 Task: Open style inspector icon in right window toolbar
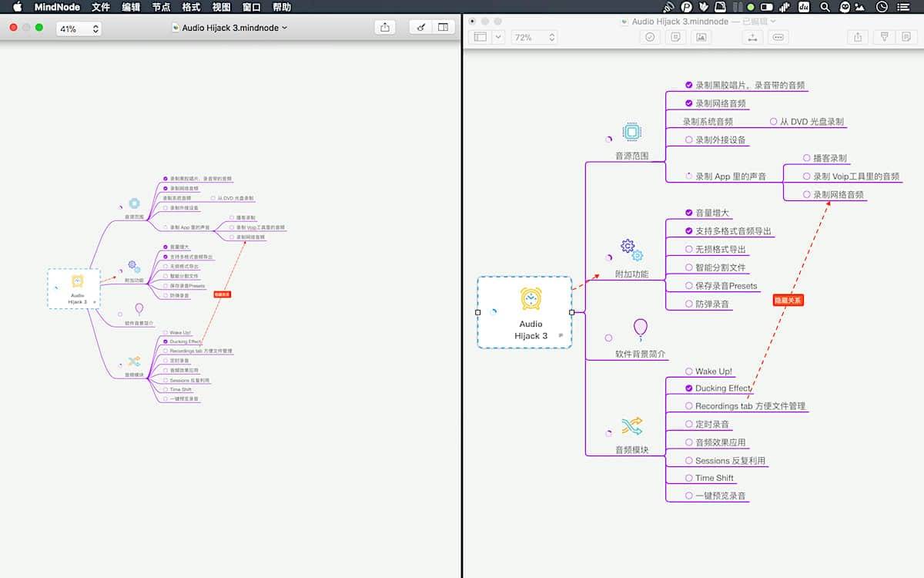[884, 37]
